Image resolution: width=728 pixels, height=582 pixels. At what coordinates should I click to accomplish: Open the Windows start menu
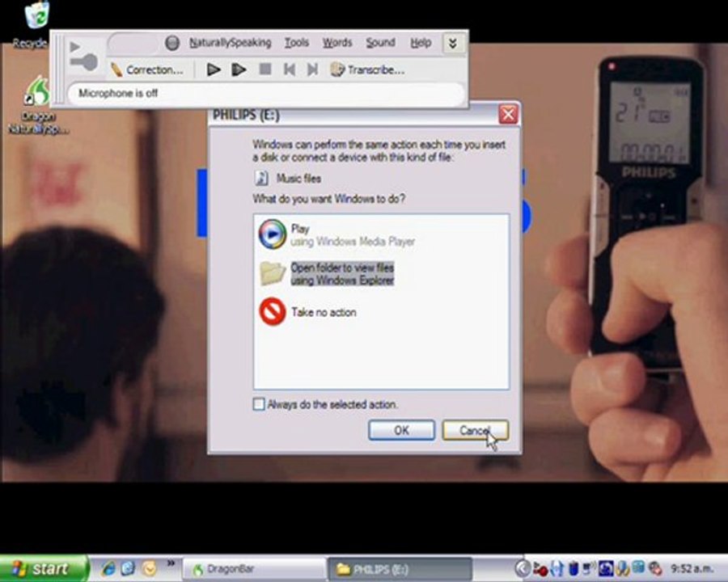click(43, 568)
